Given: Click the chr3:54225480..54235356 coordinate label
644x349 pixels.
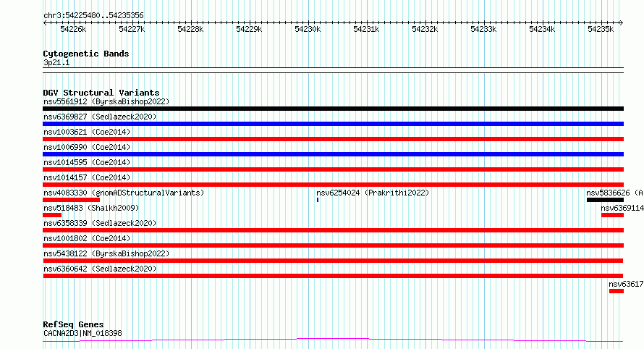Looking at the screenshot, I should click(93, 16).
